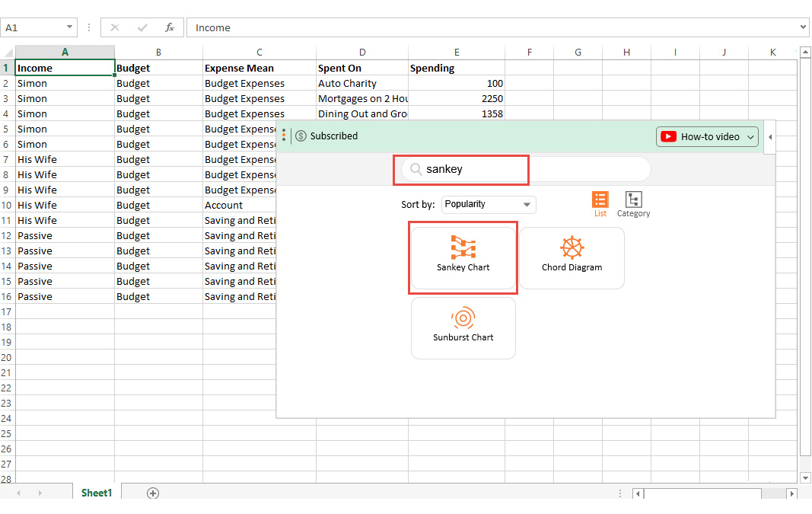
Task: Select column F header
Action: [x=529, y=52]
